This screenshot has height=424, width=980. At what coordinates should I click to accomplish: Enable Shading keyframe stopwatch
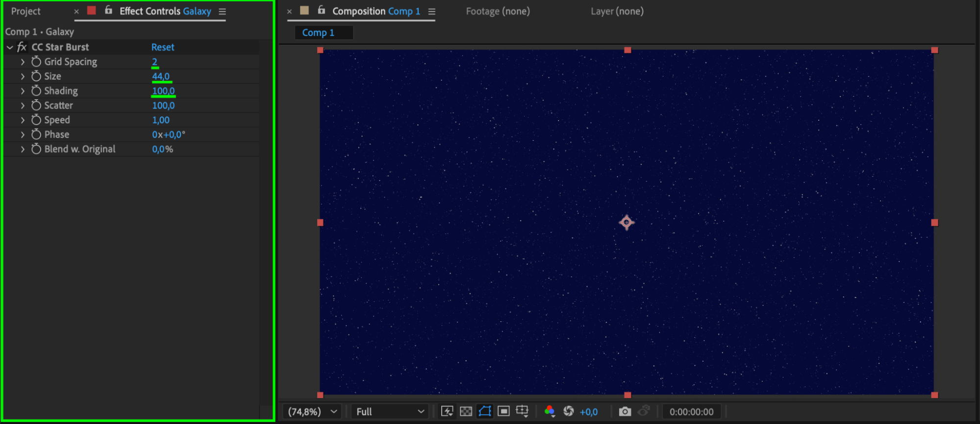tap(36, 91)
